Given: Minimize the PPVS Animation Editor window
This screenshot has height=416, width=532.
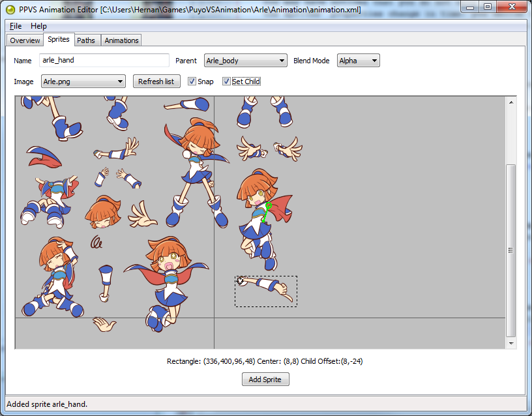Looking at the screenshot, I should pos(470,7).
